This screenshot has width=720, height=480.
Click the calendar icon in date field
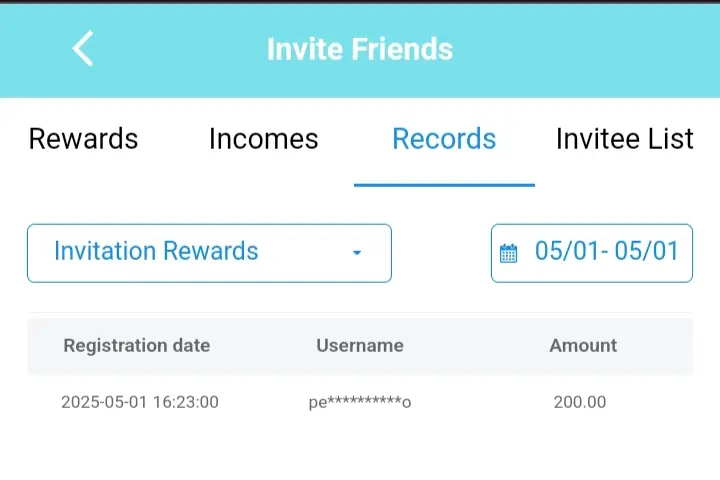click(508, 253)
